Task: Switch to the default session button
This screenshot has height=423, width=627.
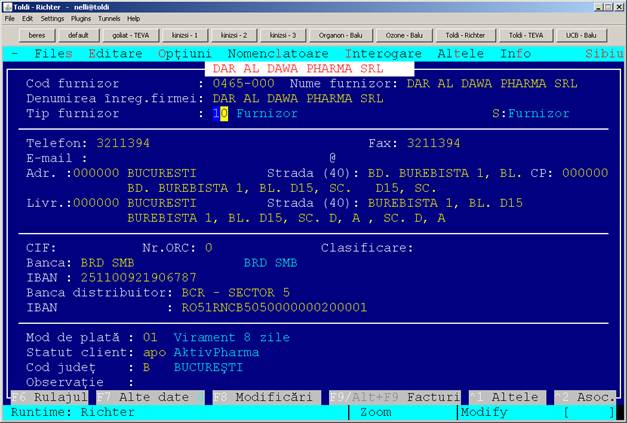Action: tap(78, 35)
